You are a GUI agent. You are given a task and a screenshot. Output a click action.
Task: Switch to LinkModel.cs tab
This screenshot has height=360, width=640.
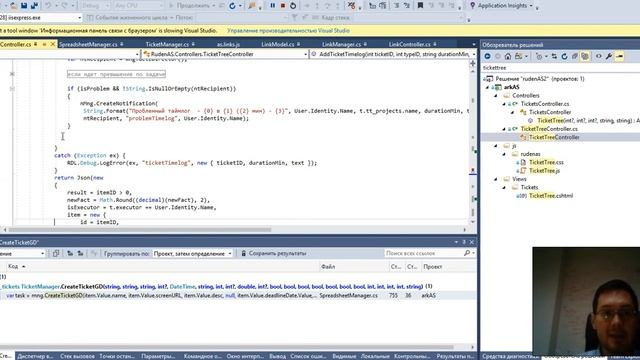(x=278, y=44)
